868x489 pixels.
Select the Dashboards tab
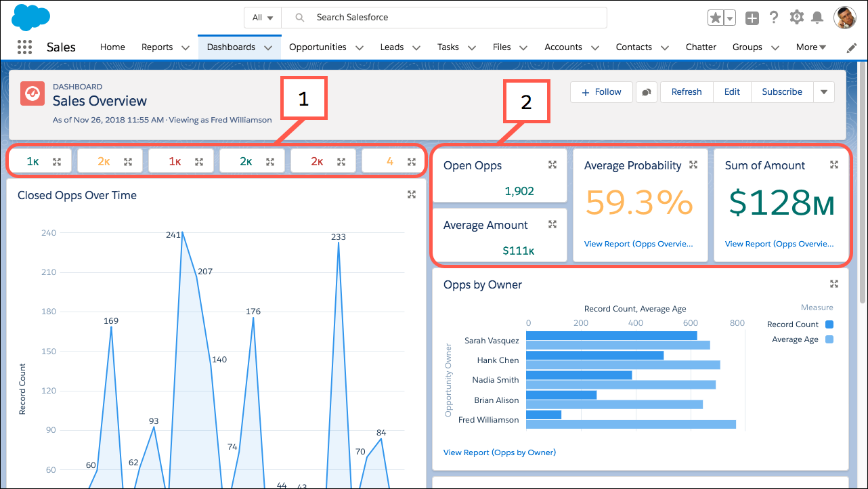tap(231, 47)
